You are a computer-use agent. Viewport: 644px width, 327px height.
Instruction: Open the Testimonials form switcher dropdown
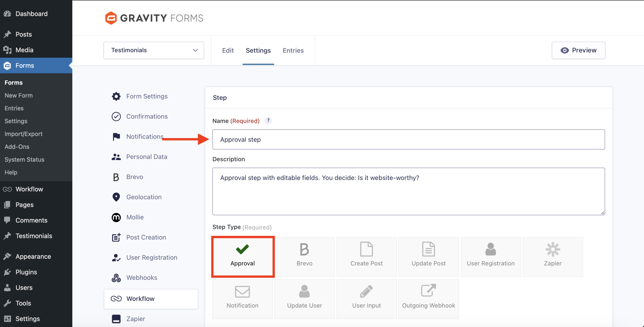click(154, 50)
